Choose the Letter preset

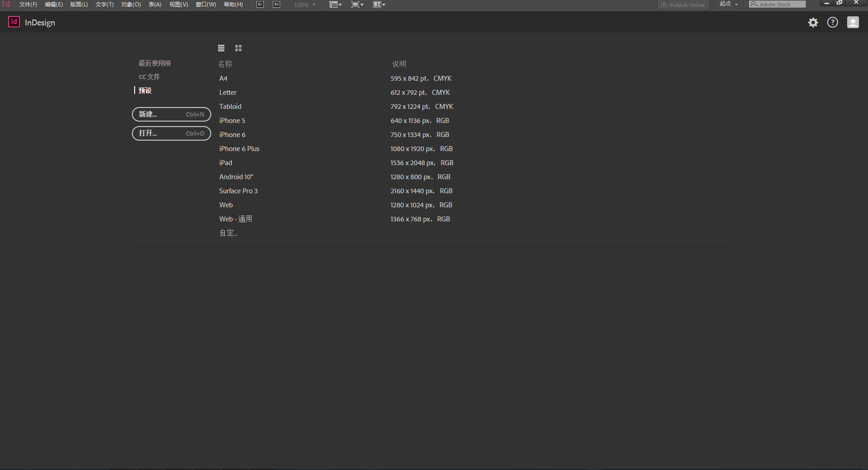pyautogui.click(x=228, y=93)
